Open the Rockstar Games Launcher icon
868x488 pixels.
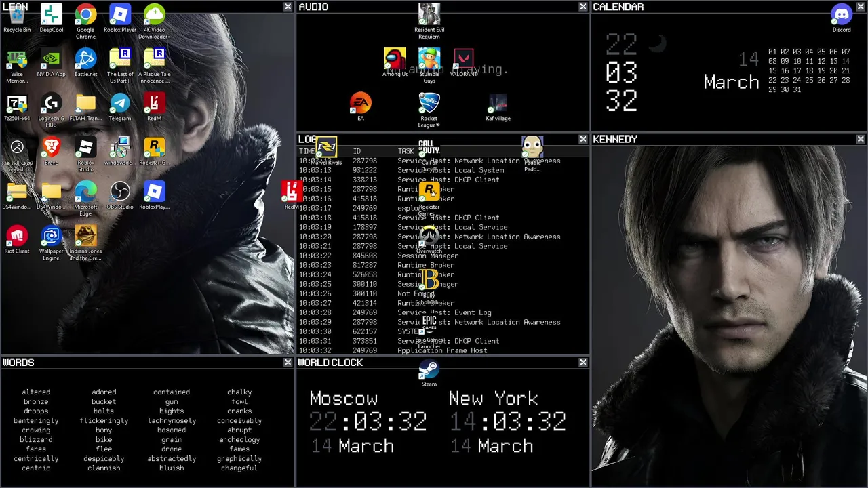point(429,199)
